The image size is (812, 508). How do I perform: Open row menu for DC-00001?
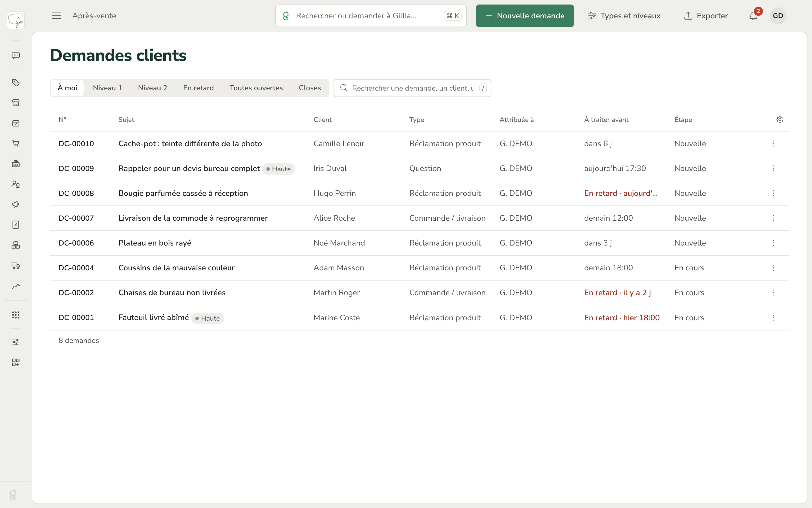pos(774,317)
